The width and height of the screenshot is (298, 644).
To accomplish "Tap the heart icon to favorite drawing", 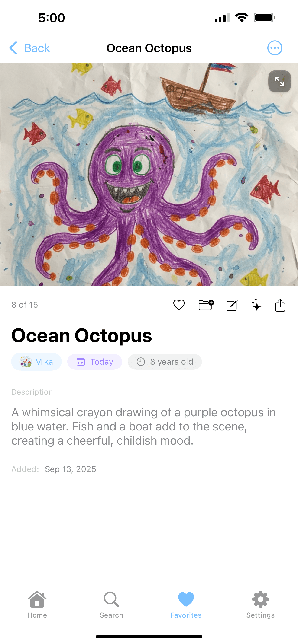I will 179,305.
